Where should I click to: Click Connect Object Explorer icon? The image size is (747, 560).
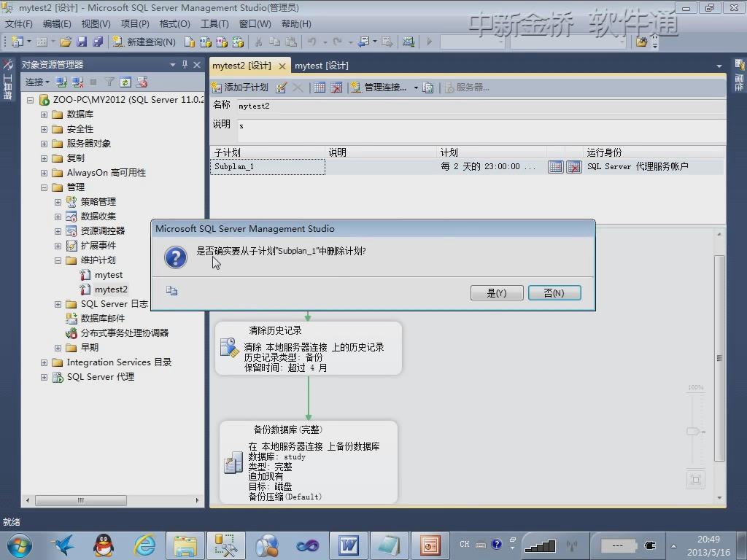tap(61, 82)
